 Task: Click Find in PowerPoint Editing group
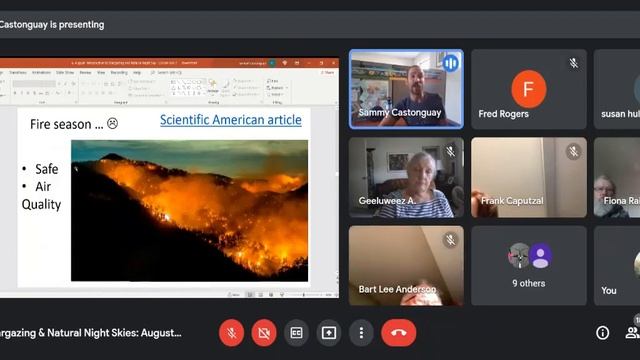(272, 81)
